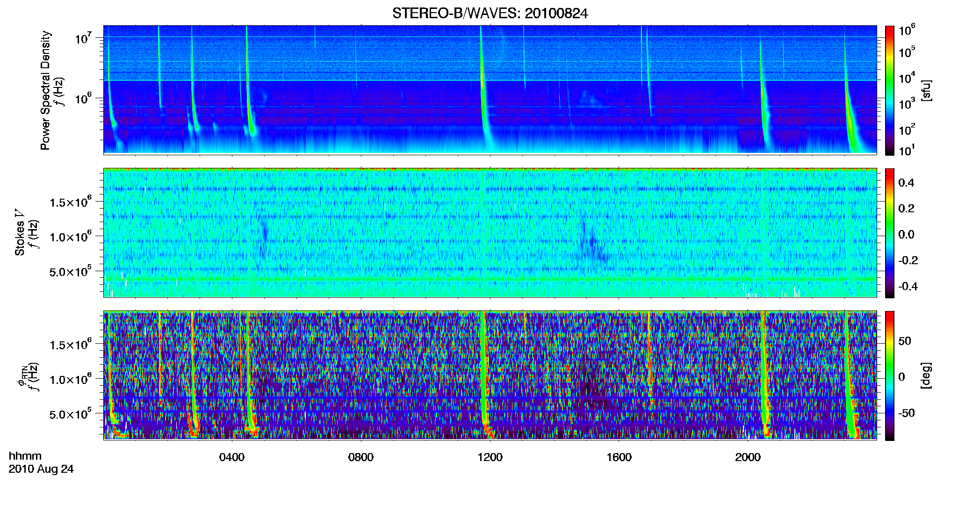
Task: Select the Power Spectral Density axis label
Action: pyautogui.click(x=45, y=90)
